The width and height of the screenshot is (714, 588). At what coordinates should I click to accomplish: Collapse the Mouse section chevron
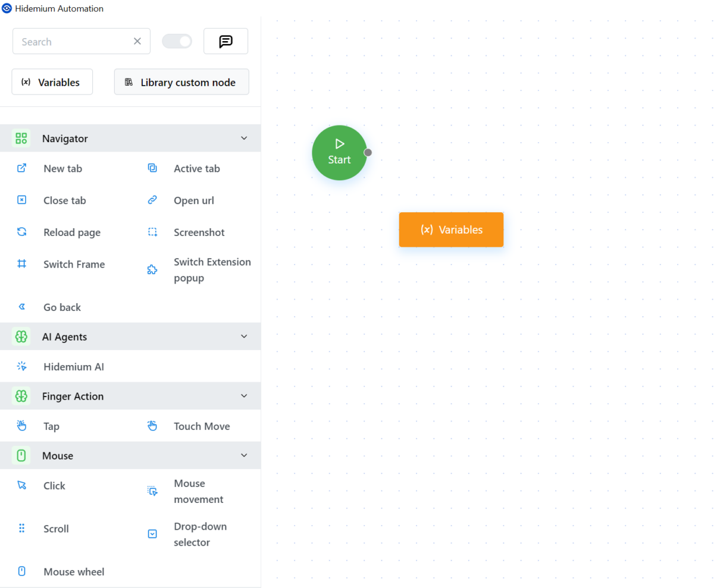(243, 455)
